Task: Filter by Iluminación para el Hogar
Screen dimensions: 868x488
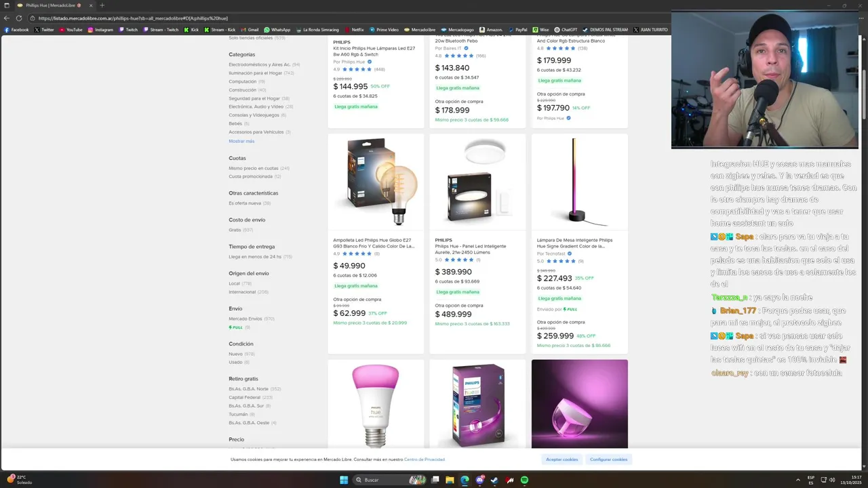Action: click(261, 73)
